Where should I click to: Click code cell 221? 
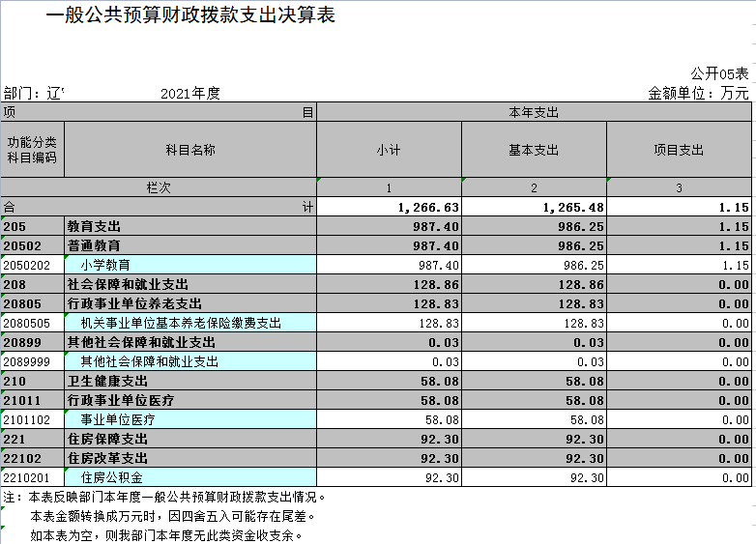32,439
